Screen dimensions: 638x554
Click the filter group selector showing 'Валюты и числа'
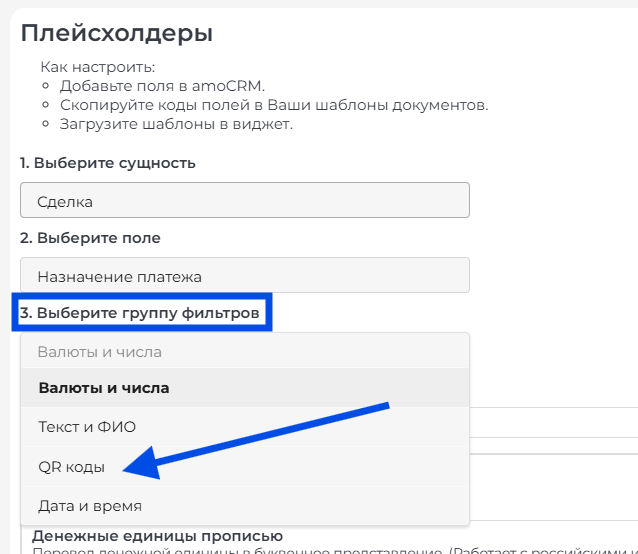coord(245,351)
